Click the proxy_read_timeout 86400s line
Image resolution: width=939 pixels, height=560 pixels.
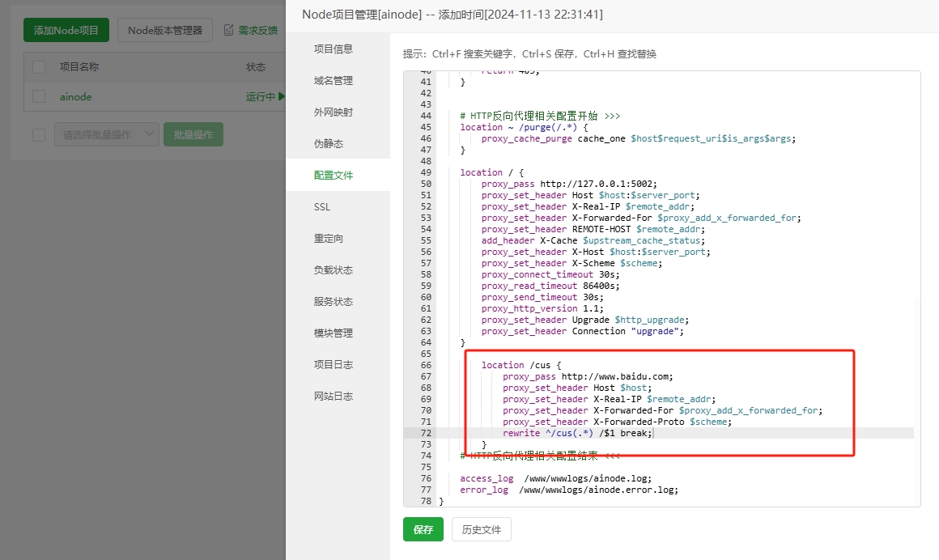550,286
